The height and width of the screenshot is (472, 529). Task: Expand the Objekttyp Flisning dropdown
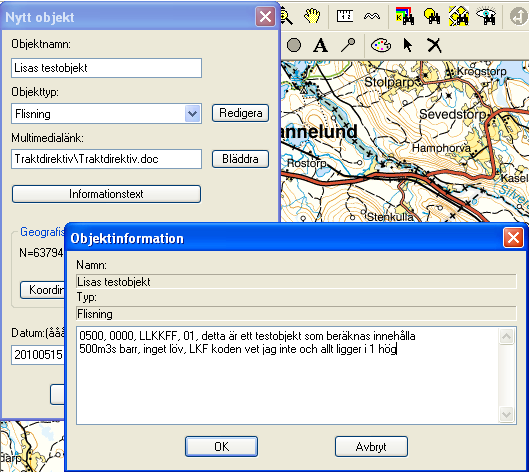point(193,114)
